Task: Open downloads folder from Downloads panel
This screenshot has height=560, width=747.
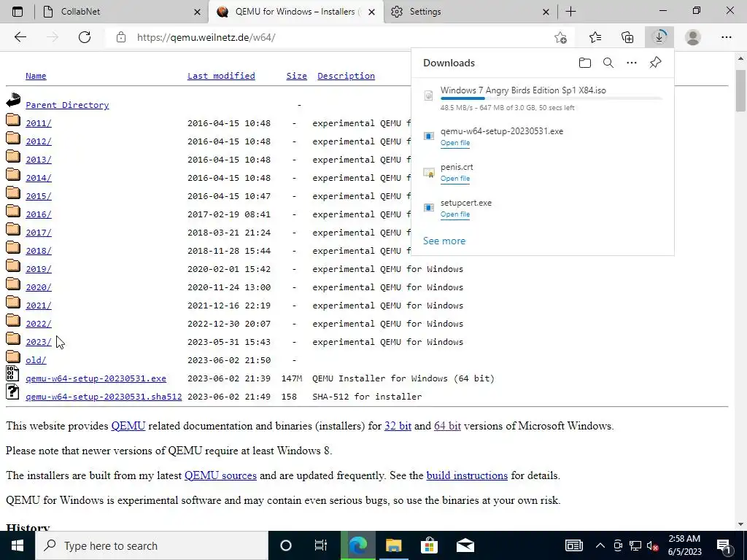Action: click(x=585, y=63)
